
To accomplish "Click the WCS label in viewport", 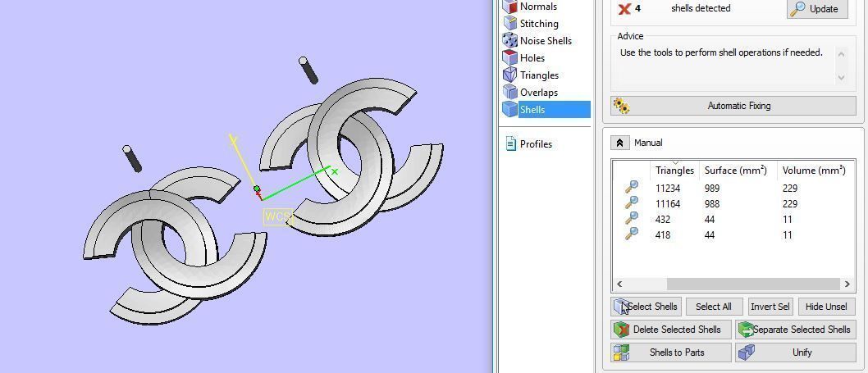I will [x=276, y=216].
